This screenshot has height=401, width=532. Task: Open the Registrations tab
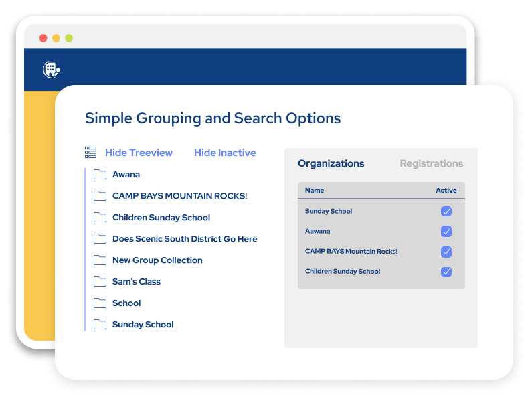pos(431,163)
